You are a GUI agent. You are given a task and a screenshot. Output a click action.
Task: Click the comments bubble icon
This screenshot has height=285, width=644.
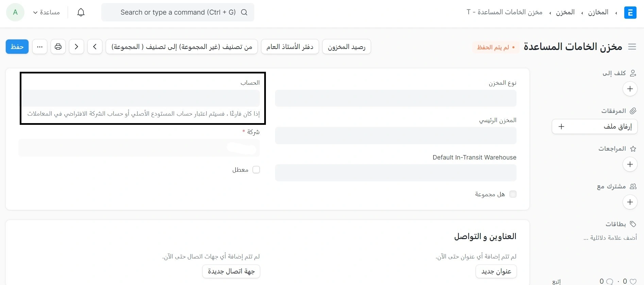coord(610,281)
